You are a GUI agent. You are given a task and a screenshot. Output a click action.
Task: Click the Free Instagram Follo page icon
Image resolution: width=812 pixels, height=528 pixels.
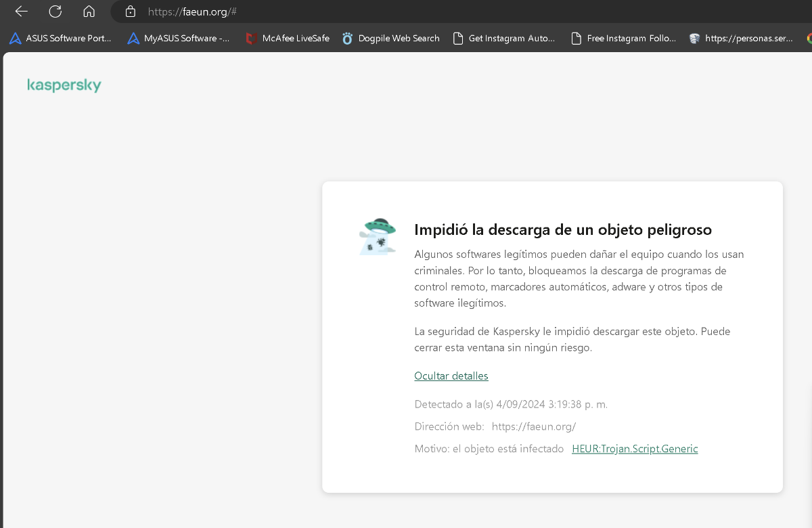coord(577,39)
